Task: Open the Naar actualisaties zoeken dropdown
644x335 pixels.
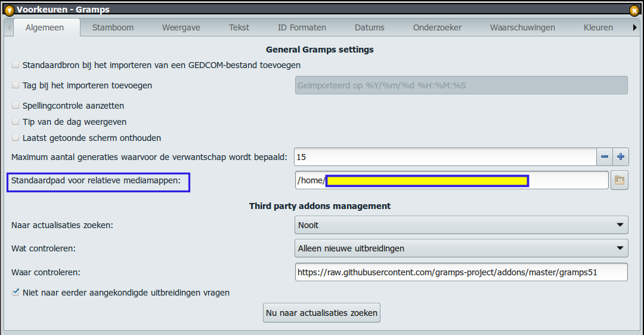Action: [461, 225]
